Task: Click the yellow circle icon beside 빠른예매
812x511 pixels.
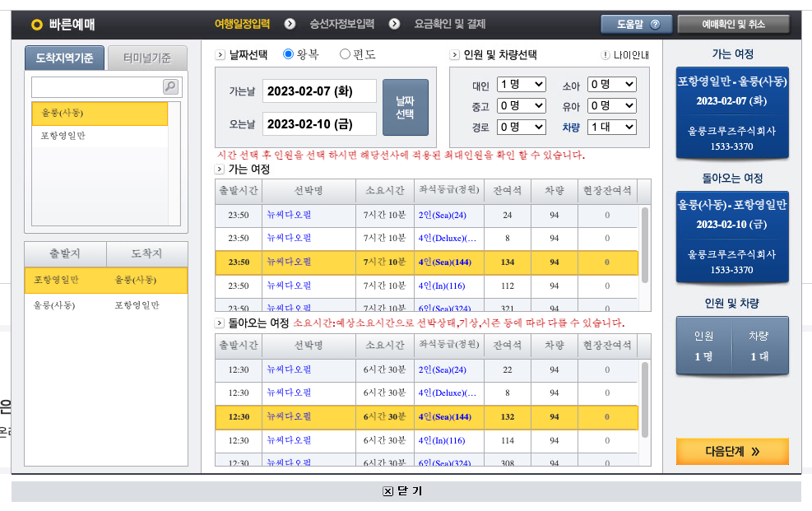Action: click(x=36, y=24)
